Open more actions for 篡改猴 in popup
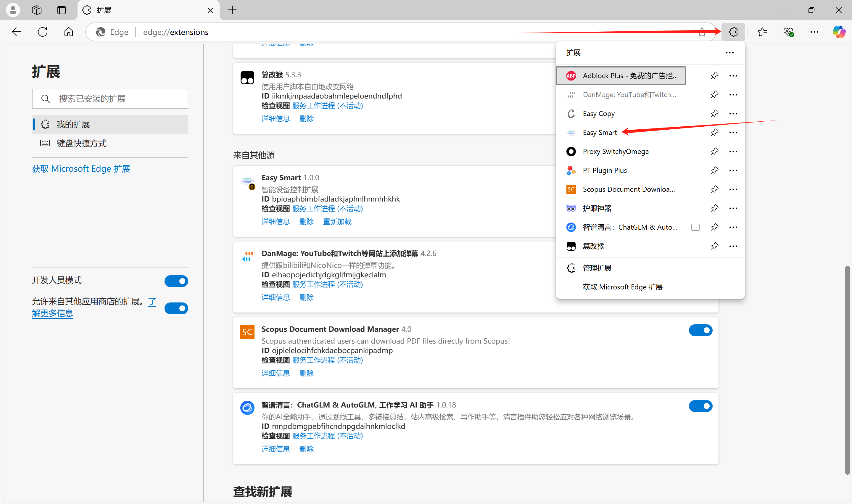 (733, 246)
